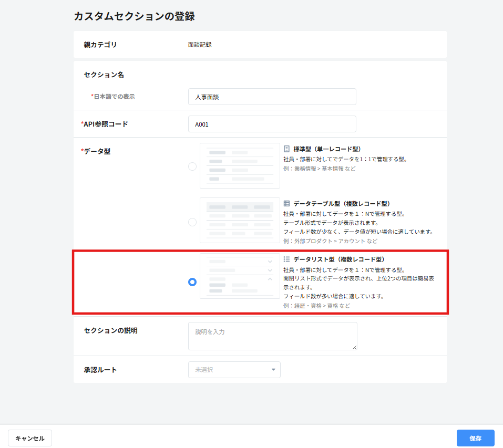
Task: Click the データリスト型 layout preview thumbnail
Action: 240,276
